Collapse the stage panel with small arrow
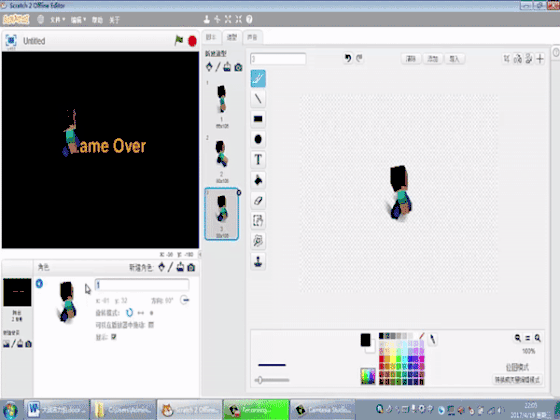 [200, 254]
